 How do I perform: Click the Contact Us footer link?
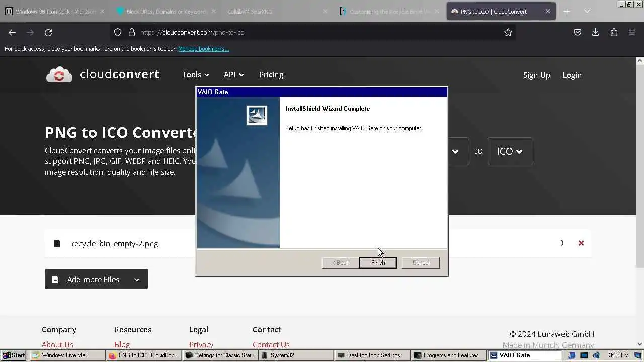pyautogui.click(x=271, y=344)
